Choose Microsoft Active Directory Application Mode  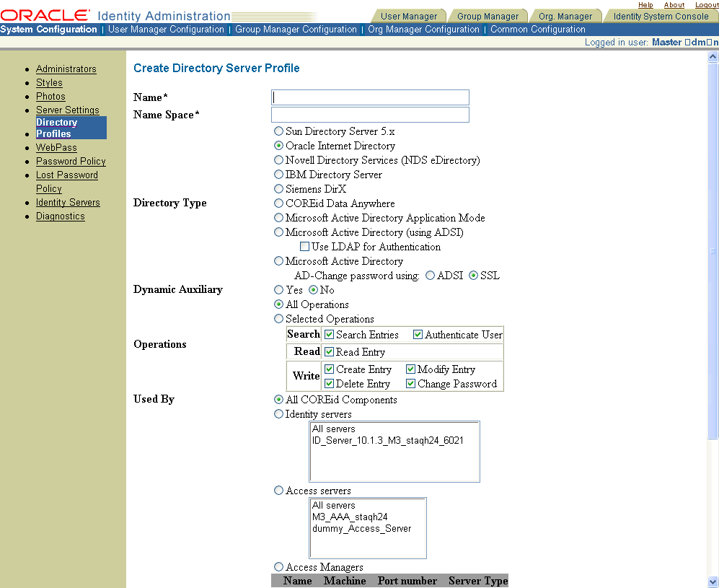pyautogui.click(x=279, y=218)
